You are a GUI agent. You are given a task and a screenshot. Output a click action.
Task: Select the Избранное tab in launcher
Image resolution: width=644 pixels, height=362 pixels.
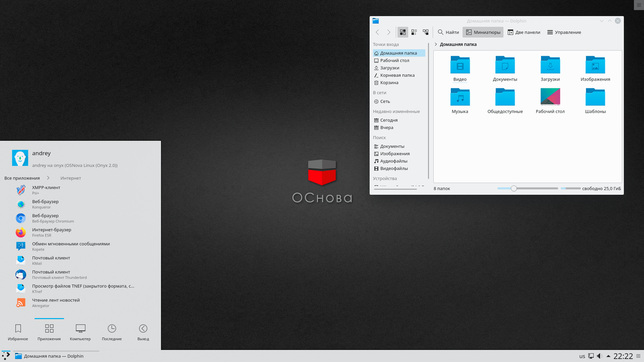pos(18,333)
